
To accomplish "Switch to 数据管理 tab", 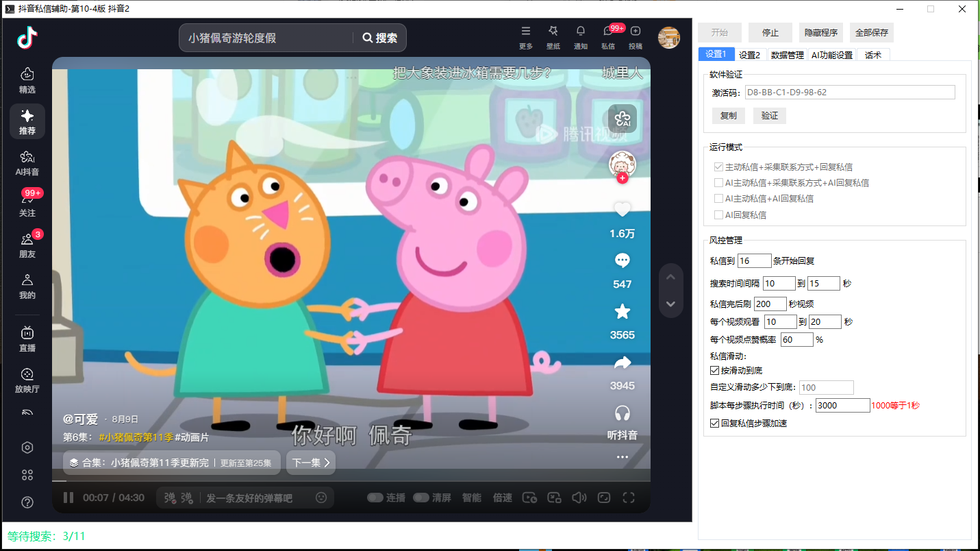I will pos(787,55).
